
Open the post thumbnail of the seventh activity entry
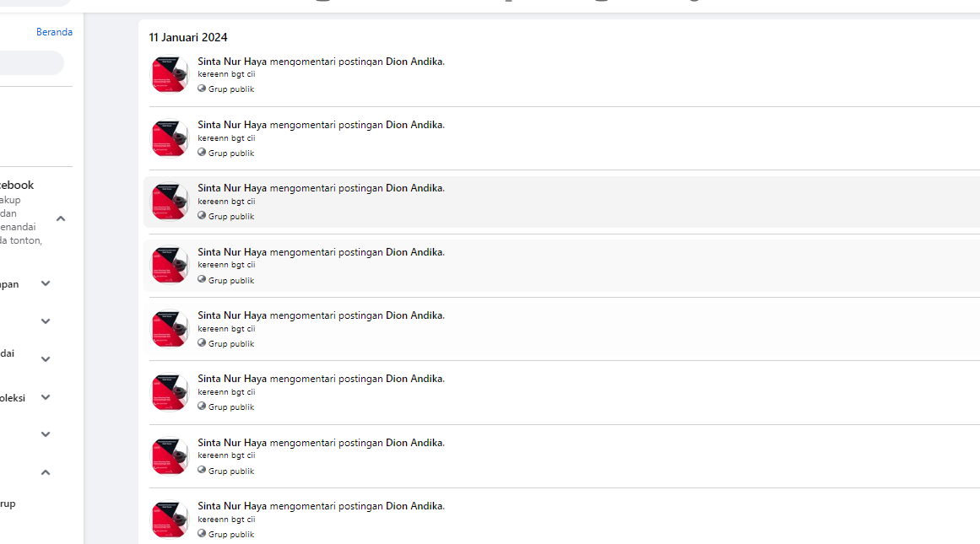click(x=170, y=456)
